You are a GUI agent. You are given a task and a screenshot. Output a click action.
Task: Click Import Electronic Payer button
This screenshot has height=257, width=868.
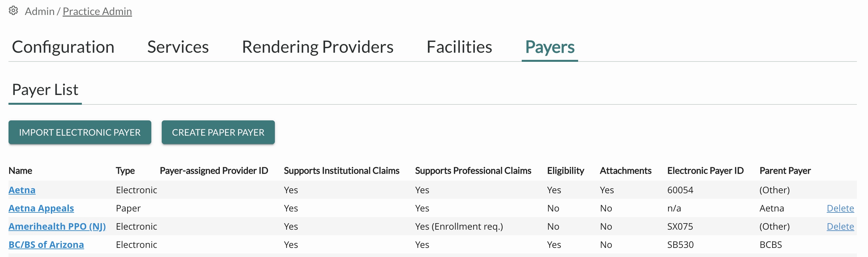click(x=80, y=132)
